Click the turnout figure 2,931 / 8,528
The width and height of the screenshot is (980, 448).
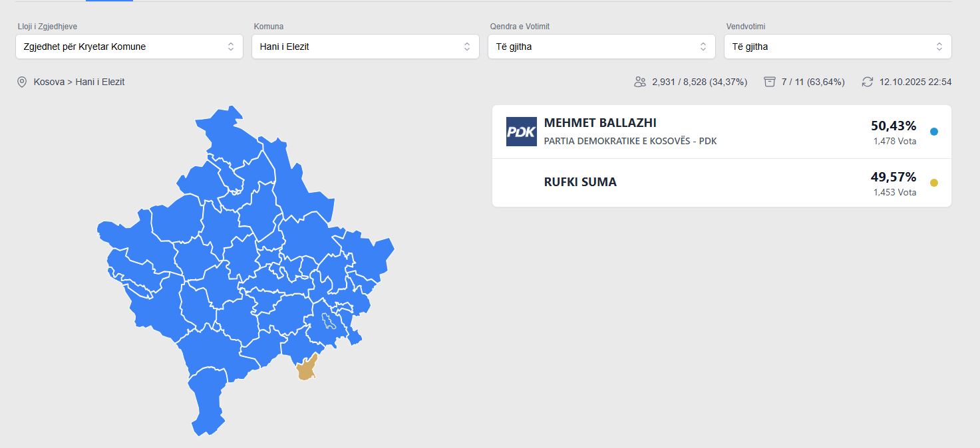click(x=699, y=82)
